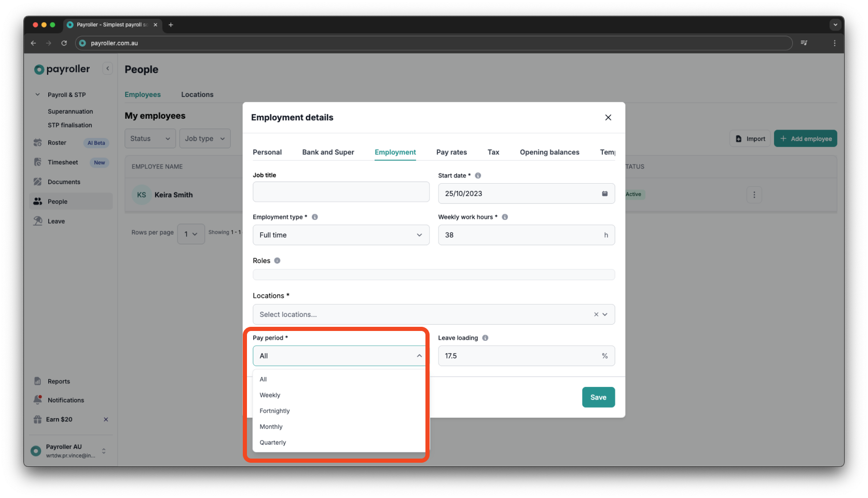Open the Timesheet sidebar icon
The height and width of the screenshot is (498, 868).
[x=38, y=162]
